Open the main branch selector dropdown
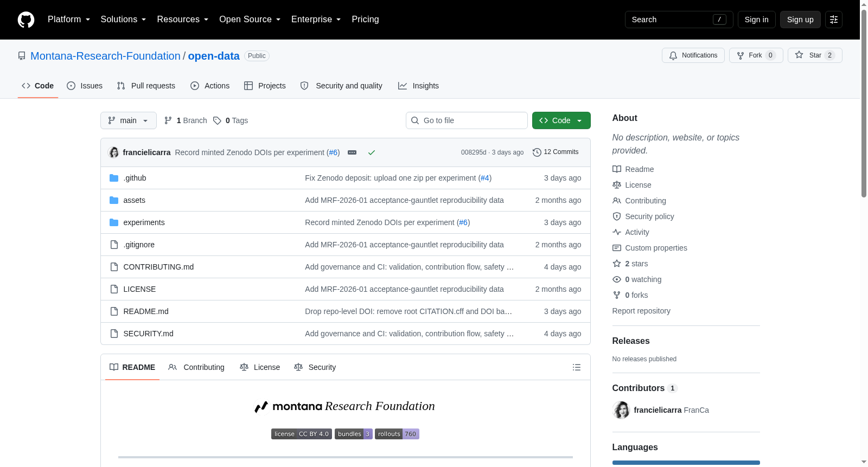Image resolution: width=868 pixels, height=467 pixels. click(129, 120)
